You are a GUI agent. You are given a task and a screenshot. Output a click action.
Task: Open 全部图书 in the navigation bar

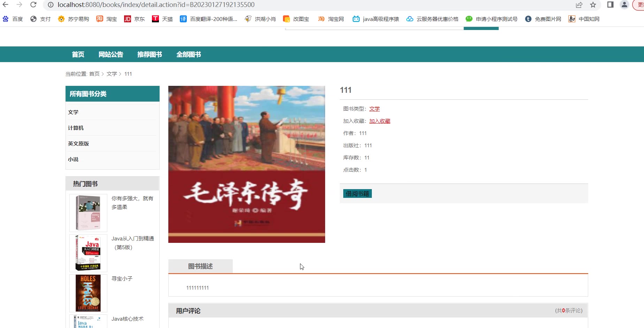pyautogui.click(x=189, y=54)
